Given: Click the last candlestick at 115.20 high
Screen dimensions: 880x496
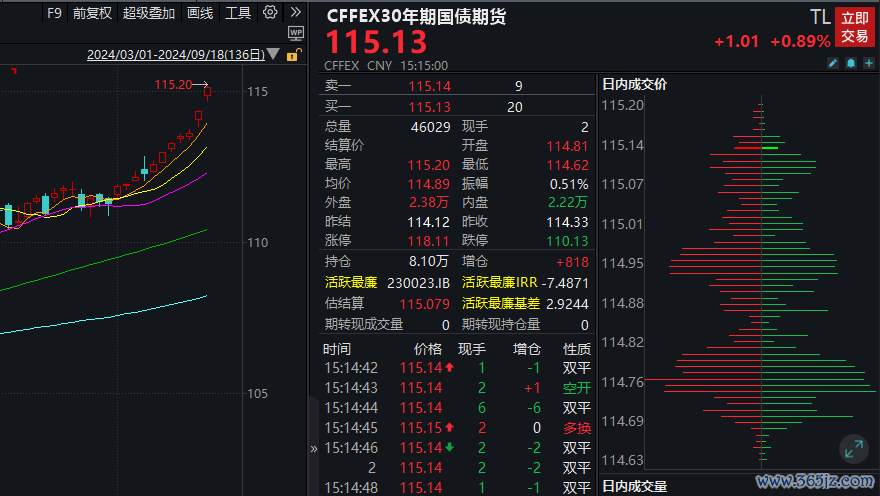Looking at the screenshot, I should 208,91.
